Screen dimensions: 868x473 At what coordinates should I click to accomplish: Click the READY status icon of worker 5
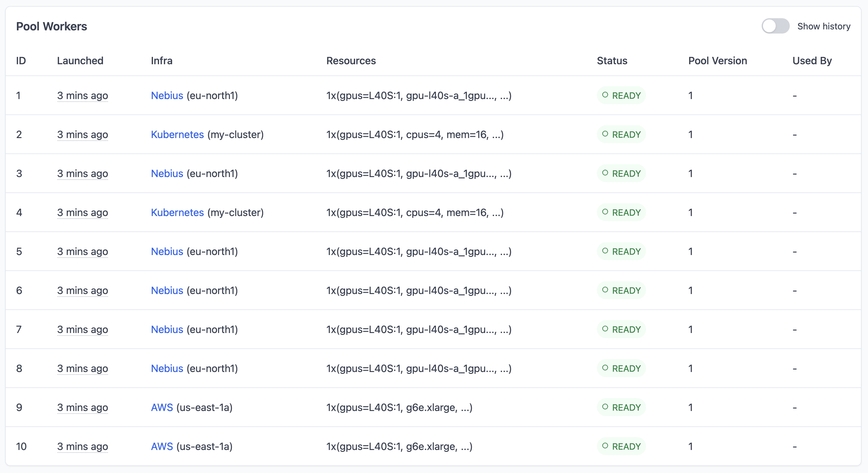[x=605, y=251]
